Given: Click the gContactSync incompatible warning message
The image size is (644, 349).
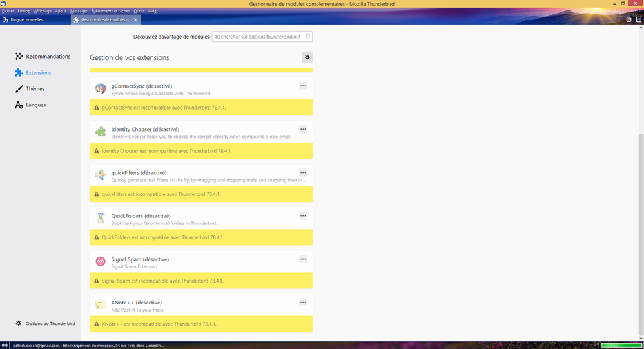Looking at the screenshot, I should 164,108.
